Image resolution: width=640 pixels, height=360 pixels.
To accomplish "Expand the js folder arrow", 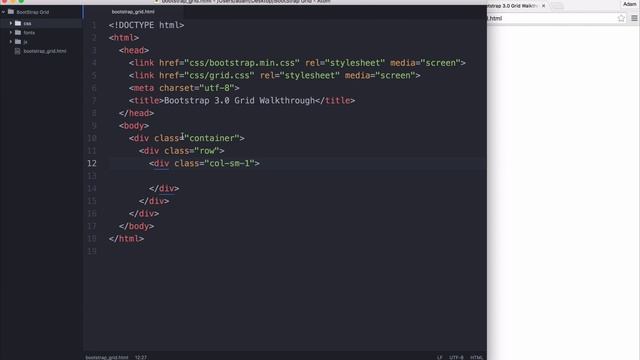I will [11, 42].
